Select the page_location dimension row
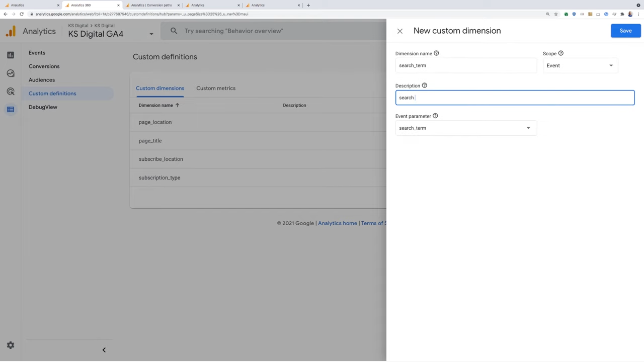Image resolution: width=644 pixels, height=362 pixels. click(x=258, y=122)
